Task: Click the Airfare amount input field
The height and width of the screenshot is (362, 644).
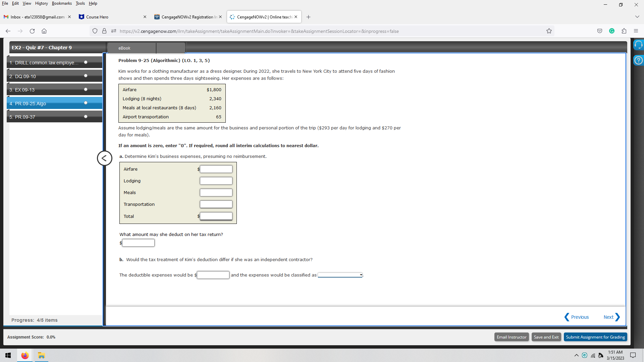Action: tap(216, 169)
